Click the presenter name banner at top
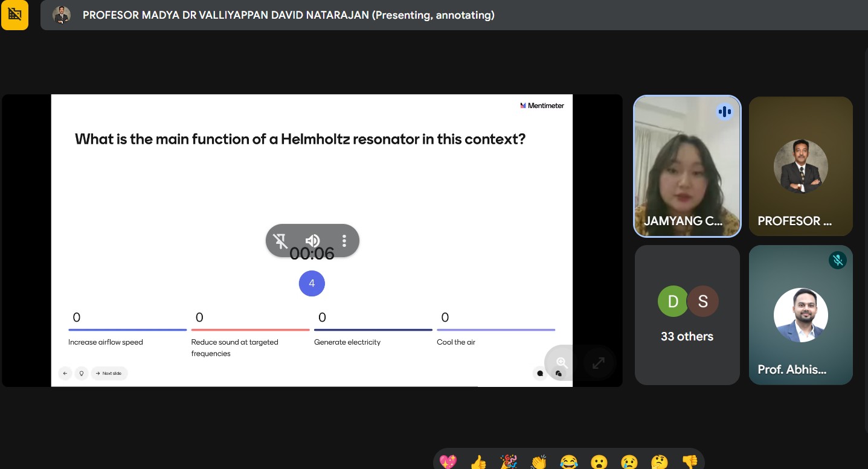This screenshot has height=469, width=868. pyautogui.click(x=288, y=15)
